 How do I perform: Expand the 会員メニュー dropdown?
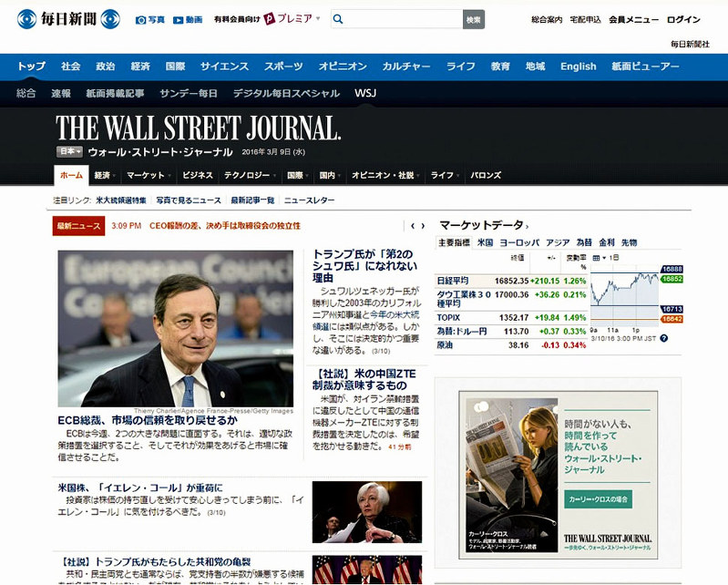tap(633, 19)
